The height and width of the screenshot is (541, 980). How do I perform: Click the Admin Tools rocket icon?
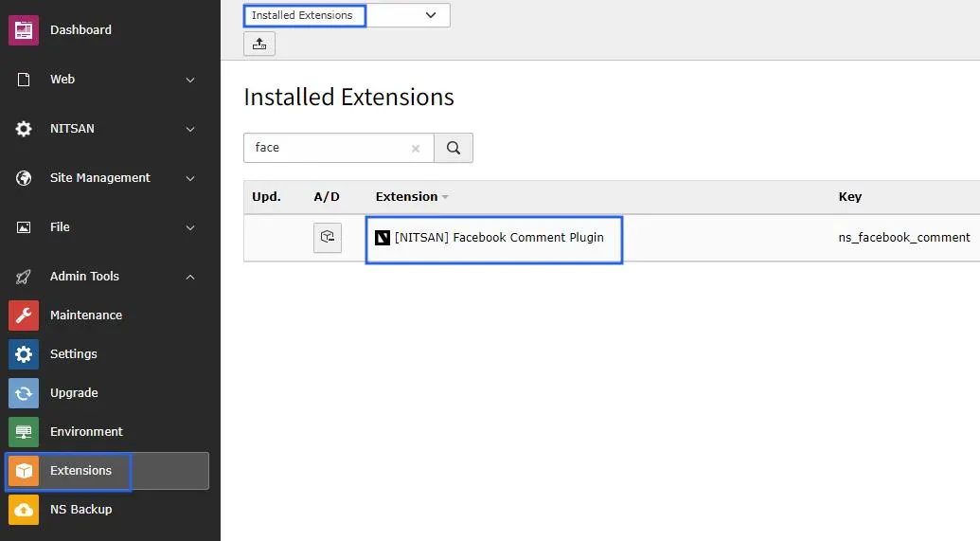tap(23, 277)
